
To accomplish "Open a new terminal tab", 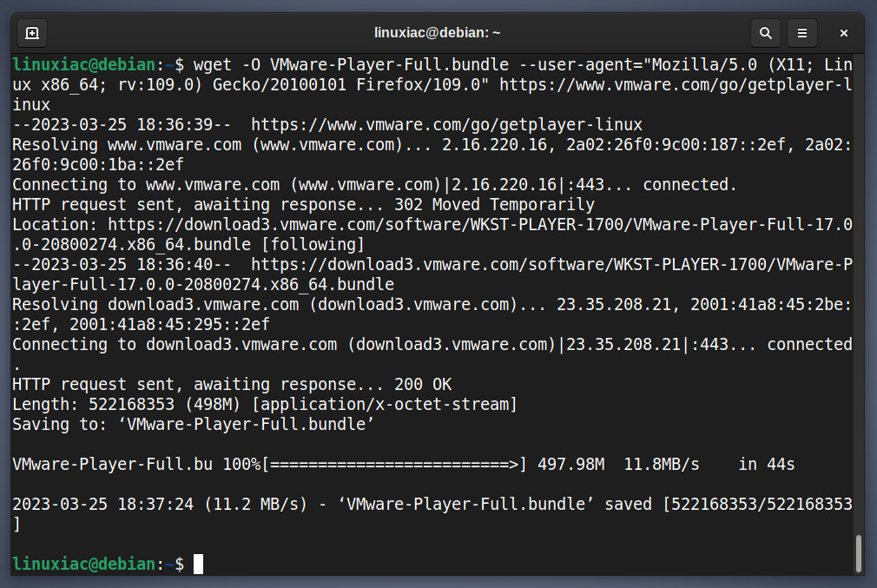I will (32, 33).
